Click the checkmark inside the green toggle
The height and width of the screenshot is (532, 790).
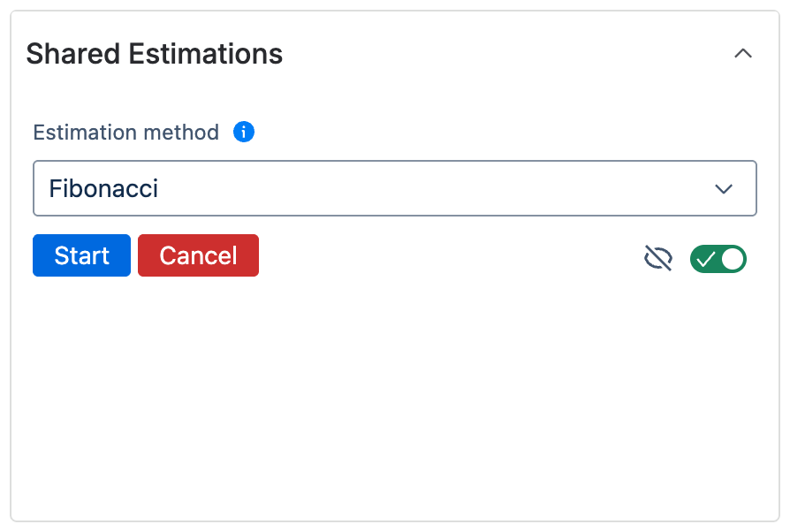pyautogui.click(x=707, y=258)
